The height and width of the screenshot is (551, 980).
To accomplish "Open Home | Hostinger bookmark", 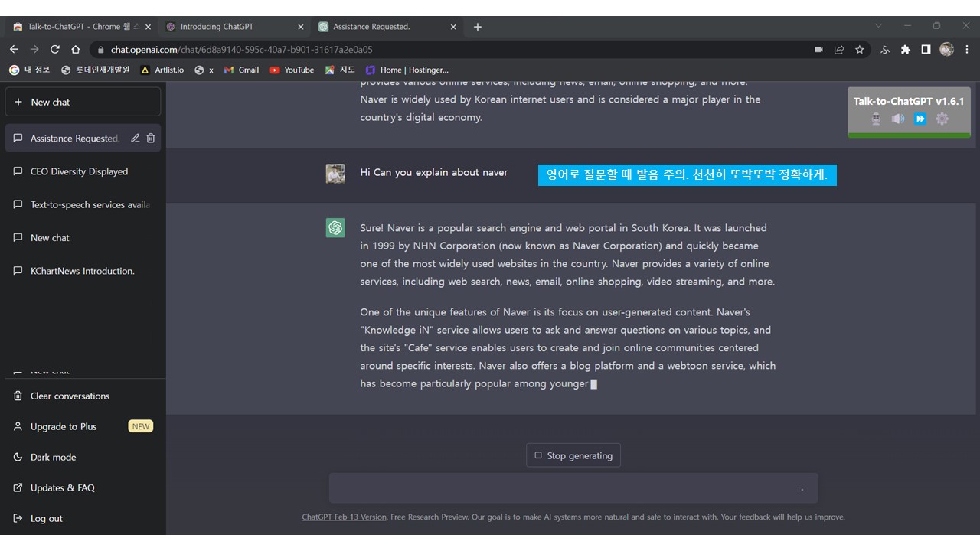I will point(407,70).
